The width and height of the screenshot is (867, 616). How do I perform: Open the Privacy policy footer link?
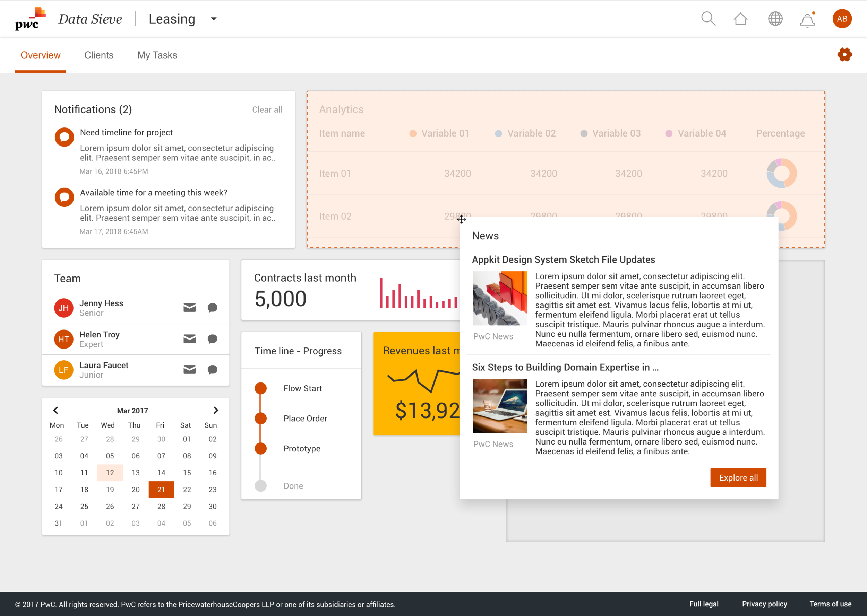[764, 604]
